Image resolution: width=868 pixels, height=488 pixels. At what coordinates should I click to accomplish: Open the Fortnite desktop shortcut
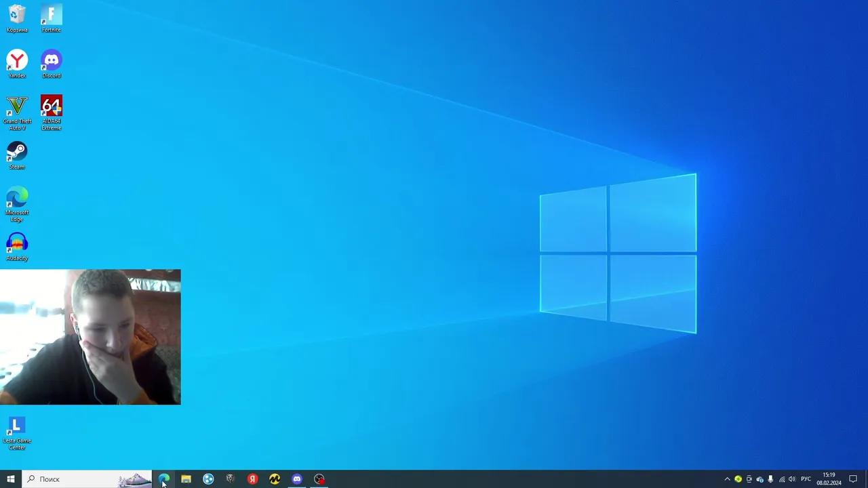pos(51,18)
